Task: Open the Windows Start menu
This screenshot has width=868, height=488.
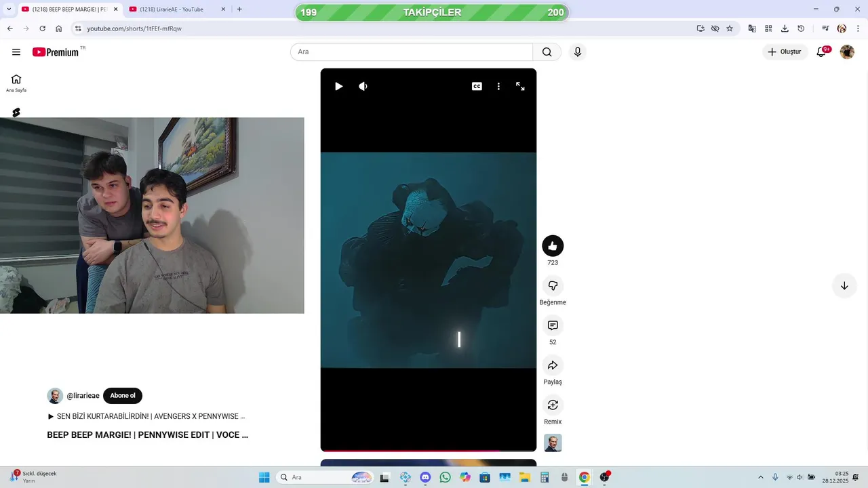Action: point(264,477)
